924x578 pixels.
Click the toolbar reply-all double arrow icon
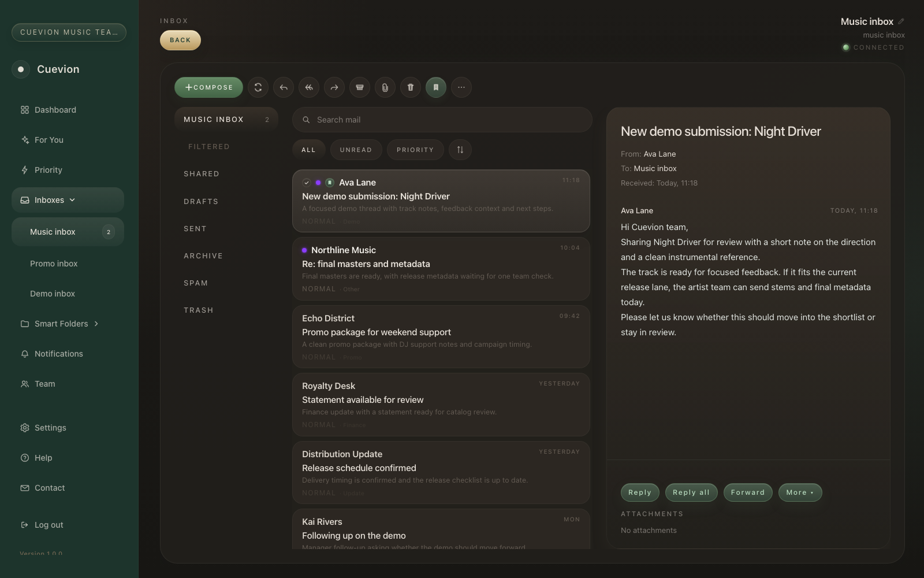pos(309,87)
